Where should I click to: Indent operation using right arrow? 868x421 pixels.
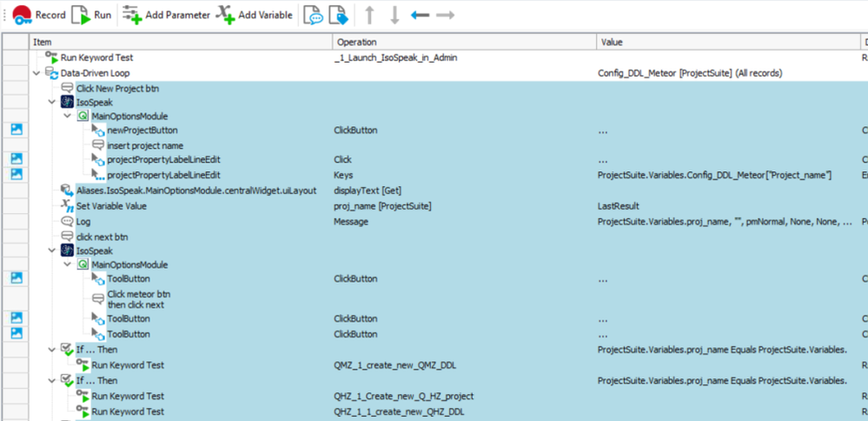point(445,16)
